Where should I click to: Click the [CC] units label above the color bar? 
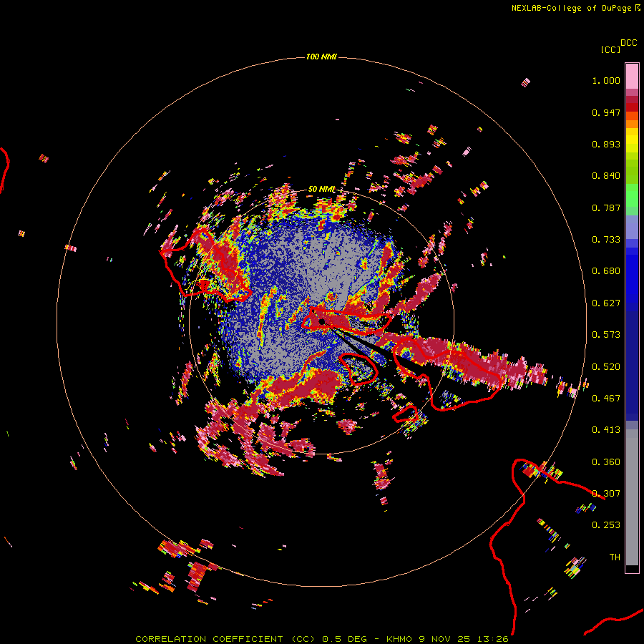pyautogui.click(x=610, y=49)
